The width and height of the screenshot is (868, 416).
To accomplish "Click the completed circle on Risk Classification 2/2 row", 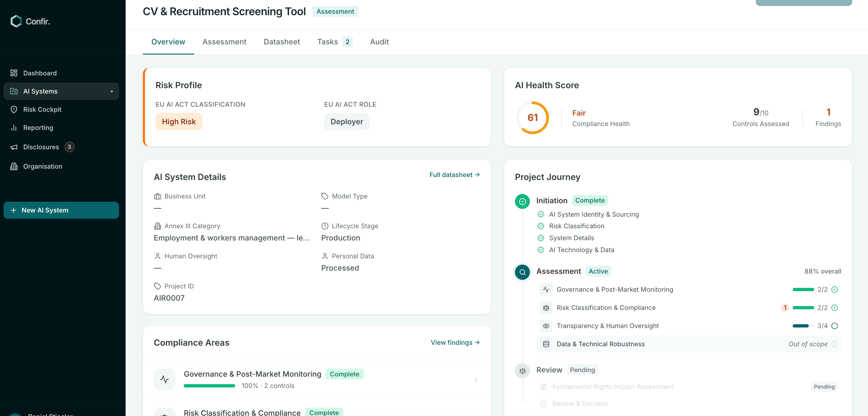I will (835, 308).
